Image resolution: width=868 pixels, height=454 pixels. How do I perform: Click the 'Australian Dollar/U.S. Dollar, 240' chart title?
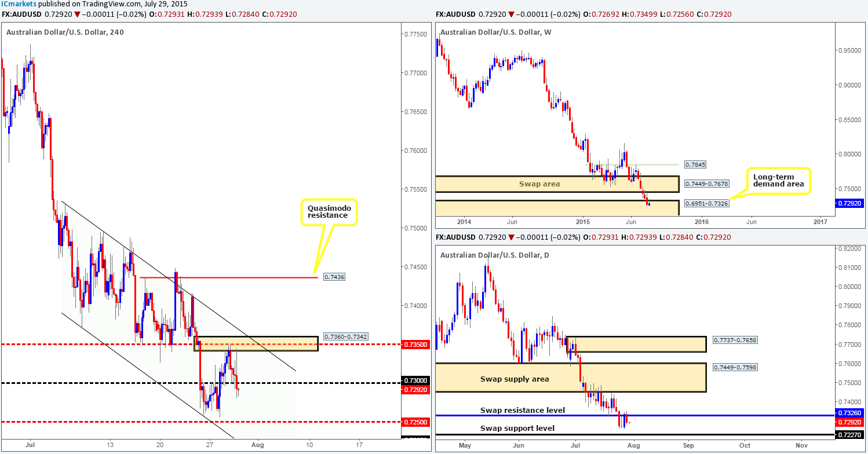[x=65, y=32]
